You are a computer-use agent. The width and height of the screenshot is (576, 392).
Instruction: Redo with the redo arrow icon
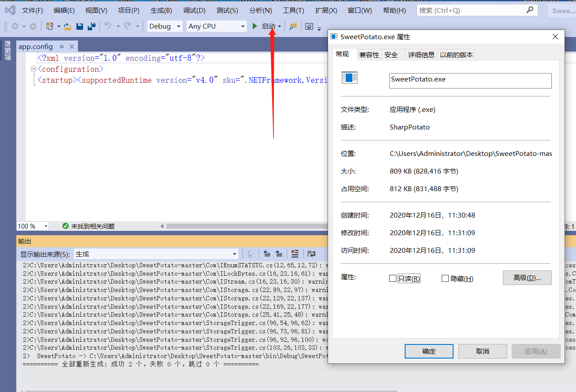click(128, 26)
